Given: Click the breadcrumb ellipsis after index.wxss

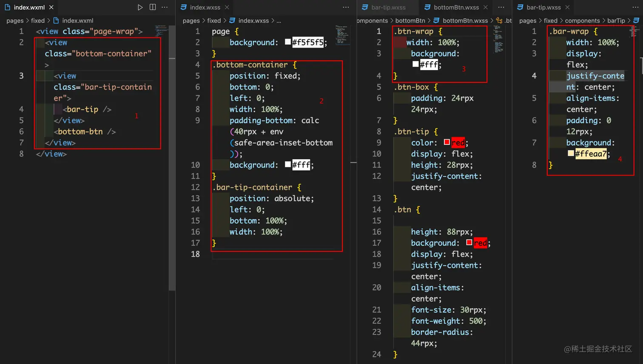Looking at the screenshot, I should pyautogui.click(x=279, y=20).
